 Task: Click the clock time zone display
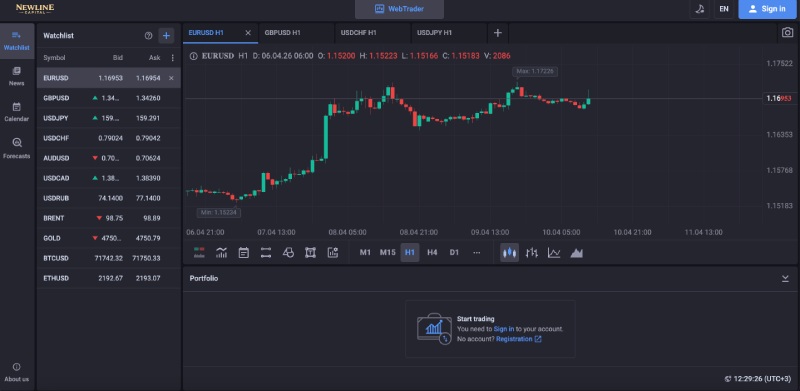click(x=758, y=379)
